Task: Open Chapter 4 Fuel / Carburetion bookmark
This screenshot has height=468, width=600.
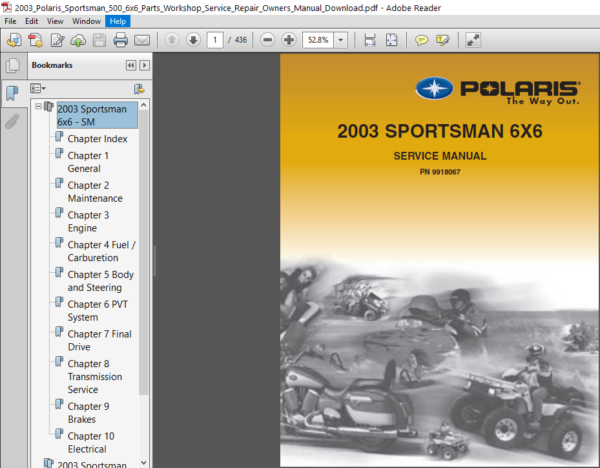Action: click(x=101, y=251)
